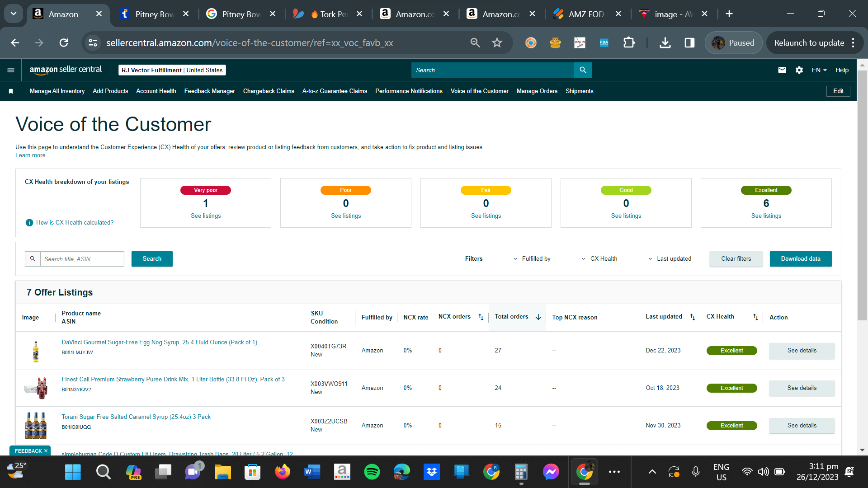This screenshot has height=488, width=868.
Task: See listings under Very poor
Action: point(206,216)
